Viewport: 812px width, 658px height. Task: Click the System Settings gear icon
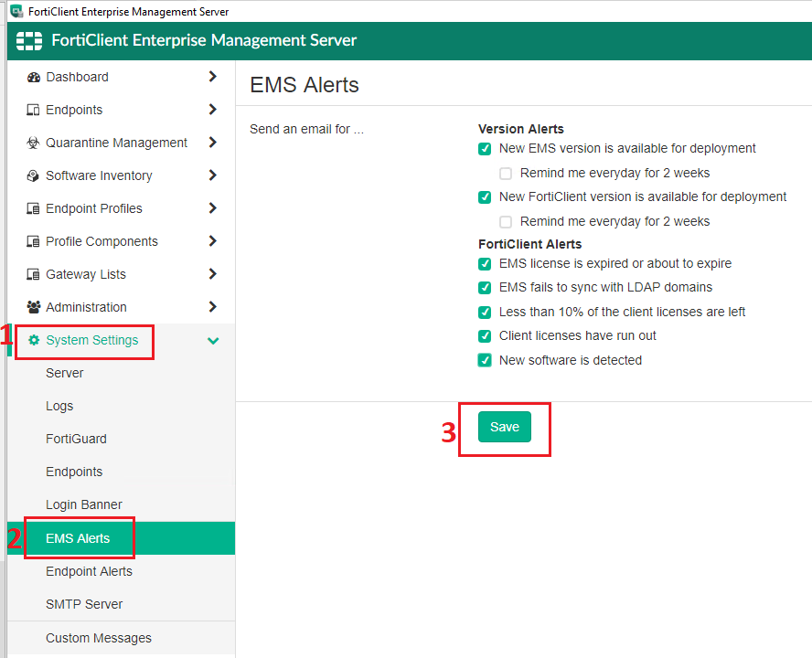click(34, 340)
